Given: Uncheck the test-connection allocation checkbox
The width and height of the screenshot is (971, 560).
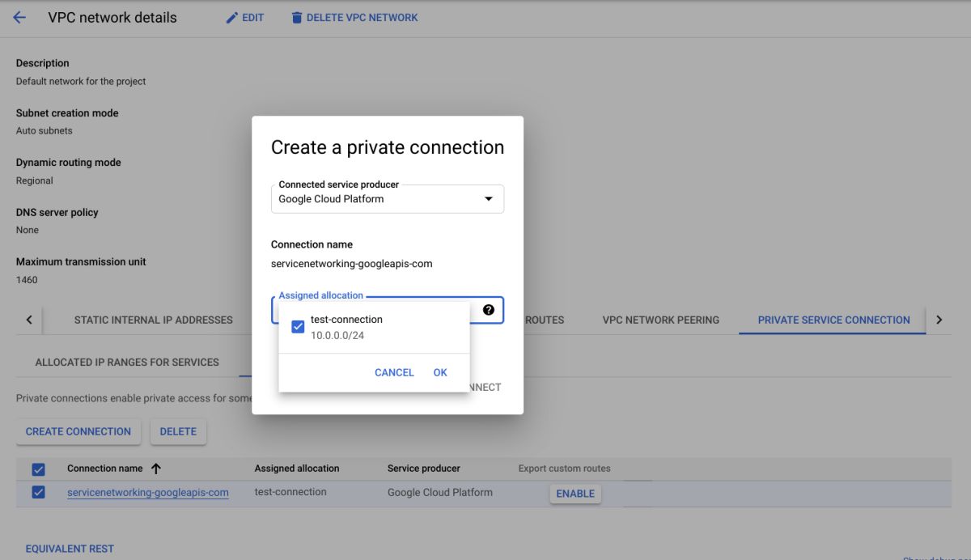Looking at the screenshot, I should coord(298,327).
